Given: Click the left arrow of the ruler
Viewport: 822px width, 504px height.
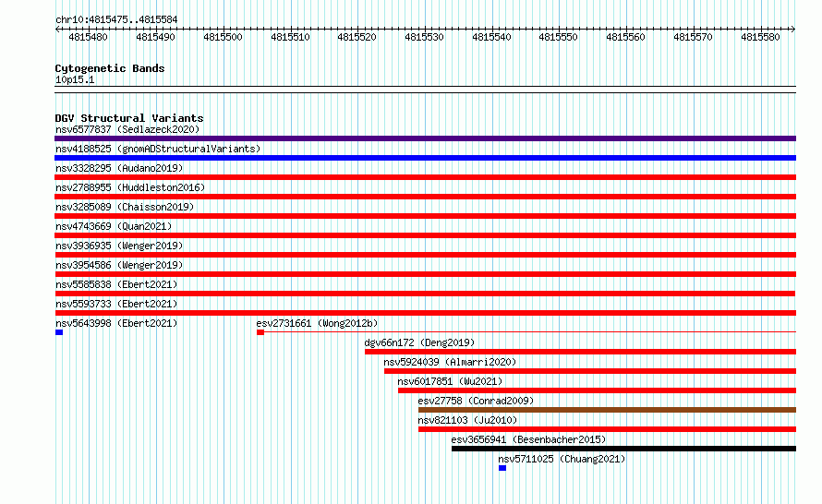Looking at the screenshot, I should click(x=57, y=29).
